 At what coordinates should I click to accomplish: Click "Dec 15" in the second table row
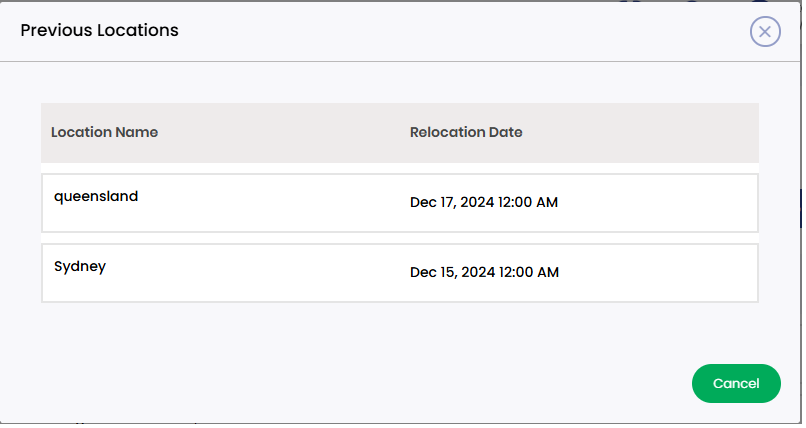[x=434, y=273]
